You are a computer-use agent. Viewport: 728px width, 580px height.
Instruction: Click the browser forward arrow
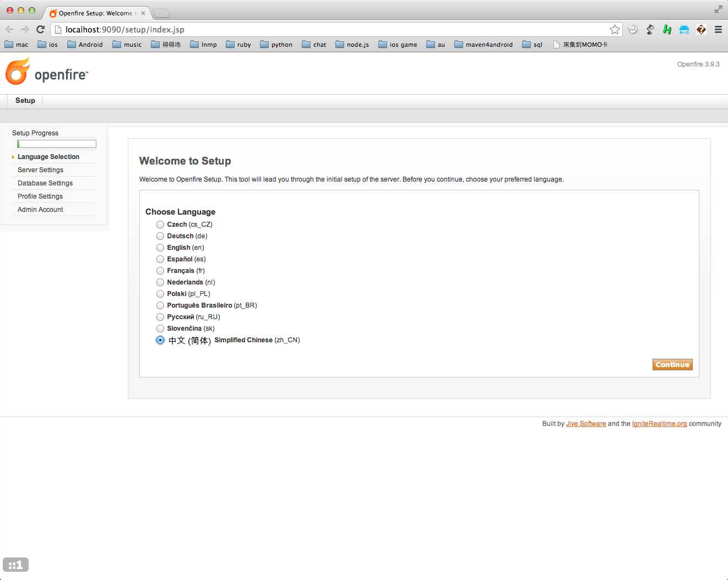coord(25,30)
